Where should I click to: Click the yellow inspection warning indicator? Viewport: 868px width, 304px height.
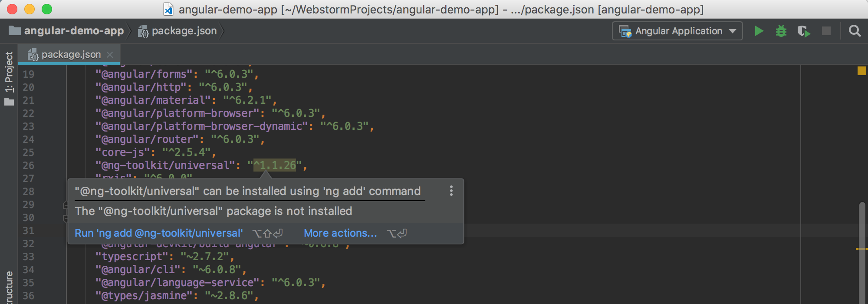point(861,71)
